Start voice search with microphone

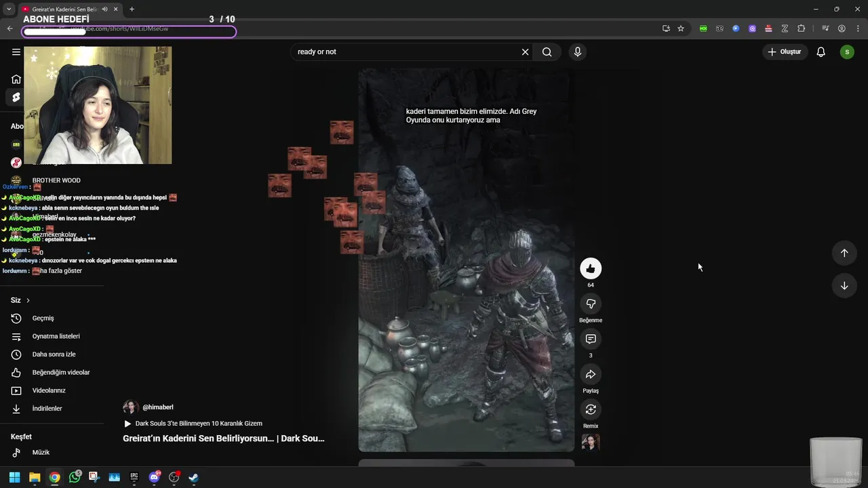[577, 52]
